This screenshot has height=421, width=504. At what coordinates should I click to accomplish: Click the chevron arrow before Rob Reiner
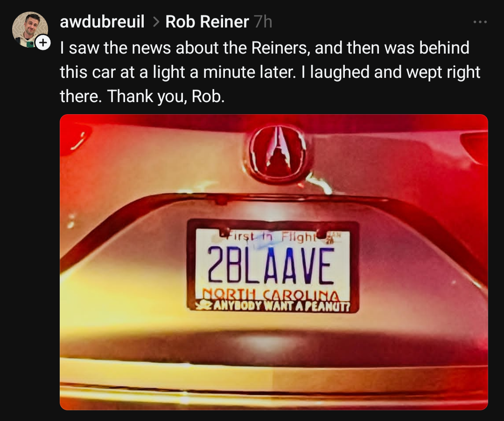pos(156,22)
